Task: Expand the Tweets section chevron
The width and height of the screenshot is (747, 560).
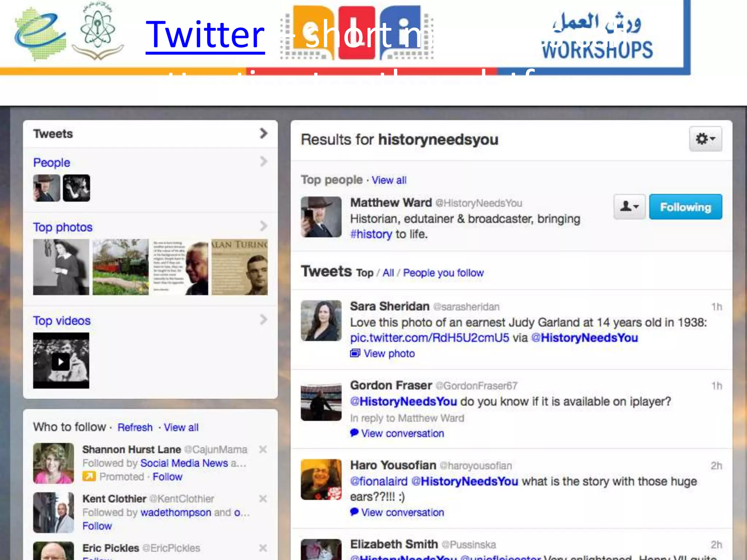Action: pyautogui.click(x=263, y=133)
